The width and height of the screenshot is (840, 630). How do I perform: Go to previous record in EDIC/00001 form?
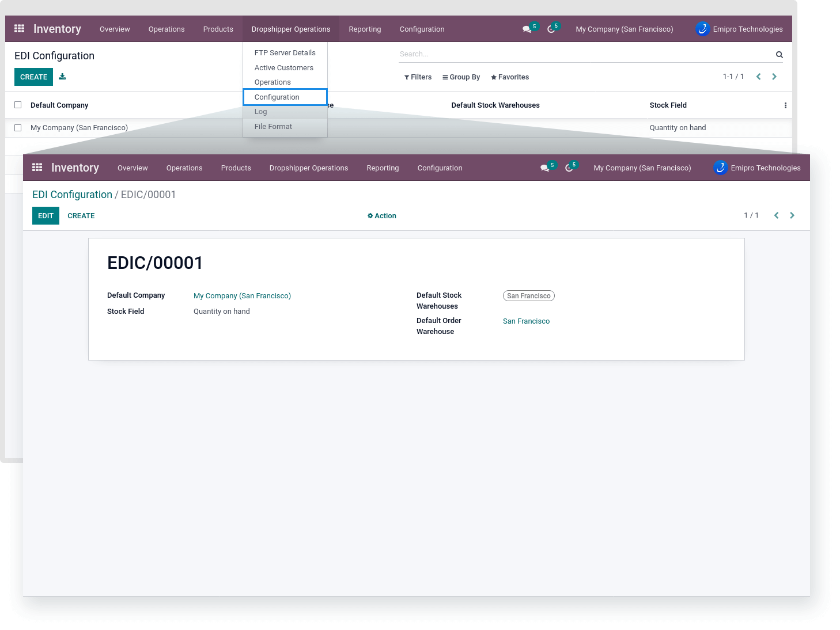777,215
